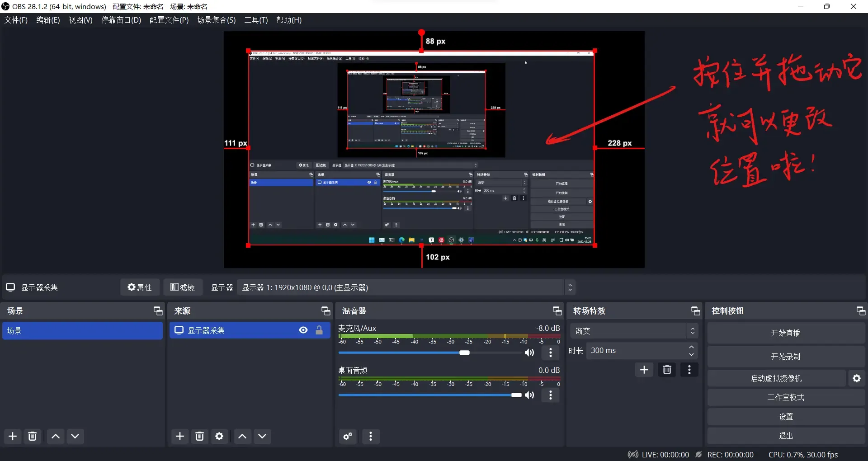Toggle visibility of 显示器采集 source

click(x=303, y=330)
